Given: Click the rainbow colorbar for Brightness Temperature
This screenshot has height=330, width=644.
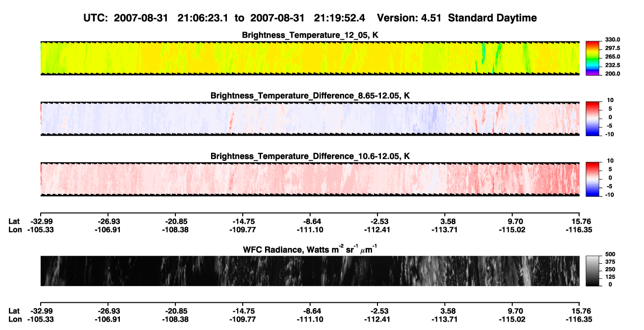Looking at the screenshot, I should pos(592,58).
